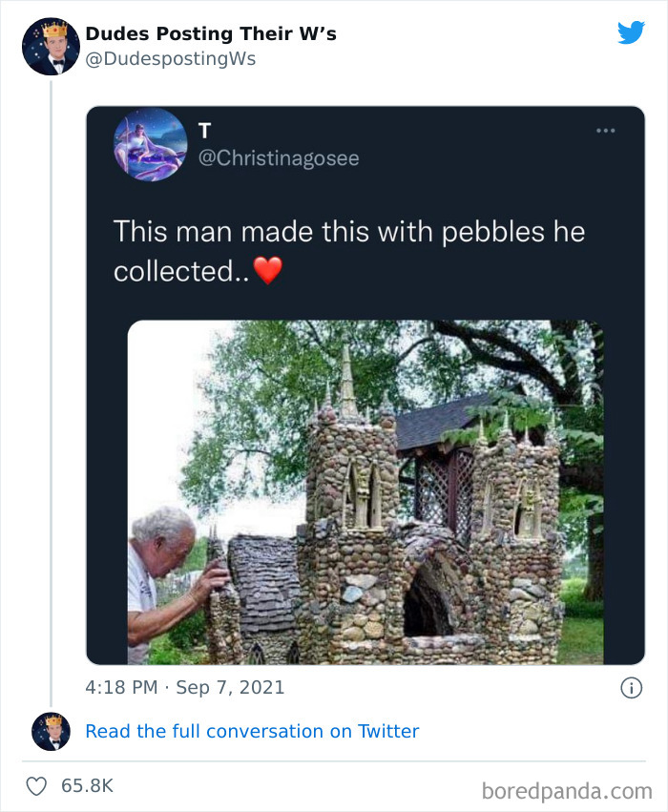Click the 65.8K like count
The width and height of the screenshot is (668, 812).
point(87,785)
